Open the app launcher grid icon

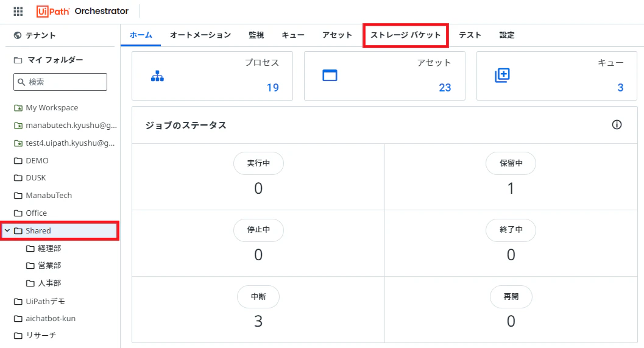coord(18,12)
